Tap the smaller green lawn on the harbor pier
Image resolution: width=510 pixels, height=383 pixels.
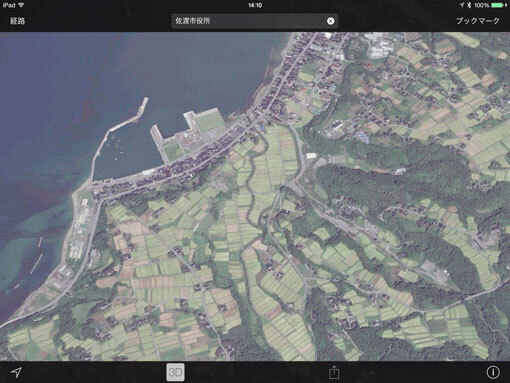tap(173, 153)
